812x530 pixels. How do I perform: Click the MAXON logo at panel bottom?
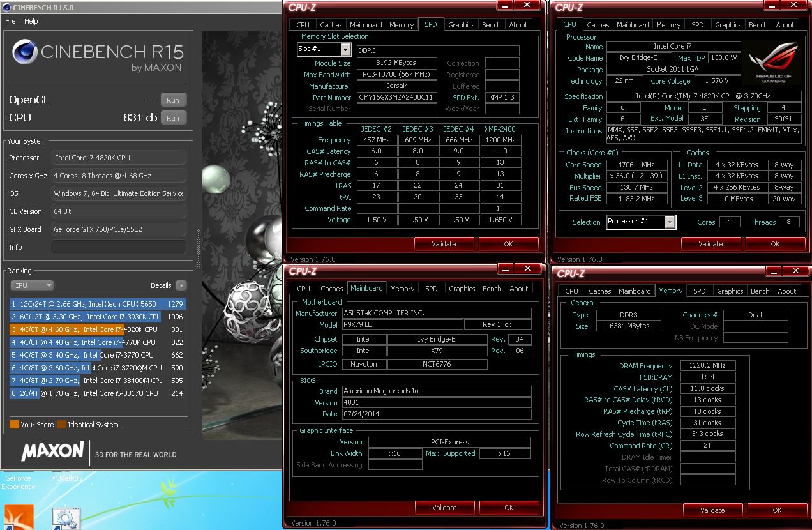point(52,452)
